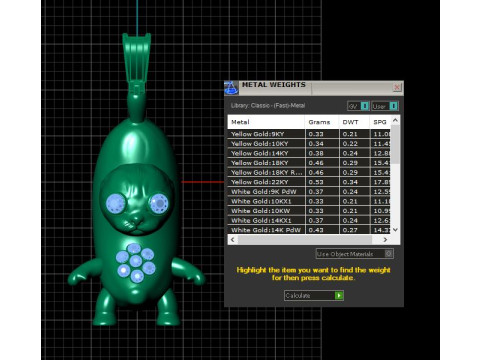Click Grams value 0.34 for 10KY

[316, 144]
